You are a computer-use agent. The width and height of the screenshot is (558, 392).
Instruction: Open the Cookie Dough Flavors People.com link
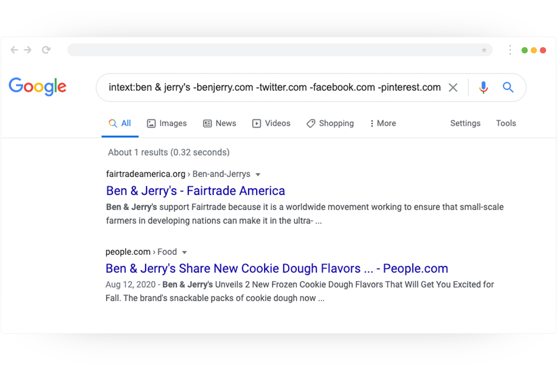277,269
